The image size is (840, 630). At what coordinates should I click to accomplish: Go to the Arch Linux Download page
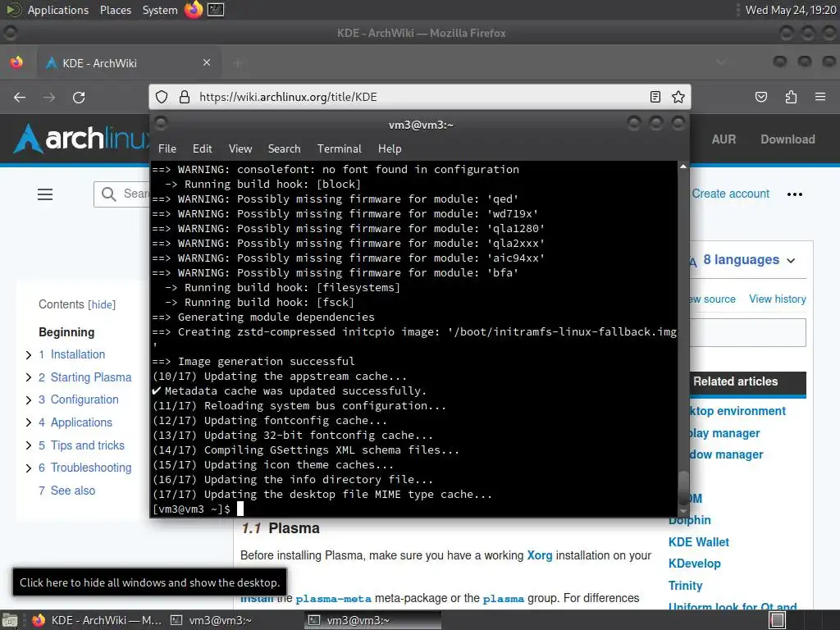tap(787, 139)
